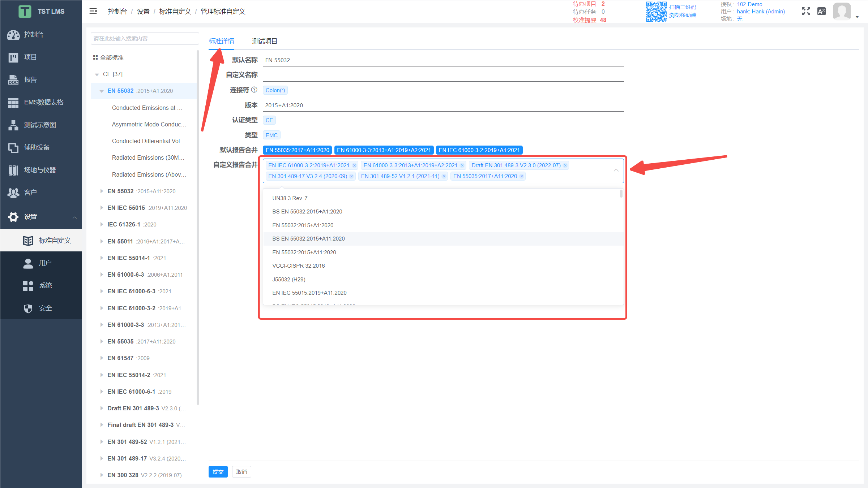Collapse the CE [37] tree group

[97, 74]
